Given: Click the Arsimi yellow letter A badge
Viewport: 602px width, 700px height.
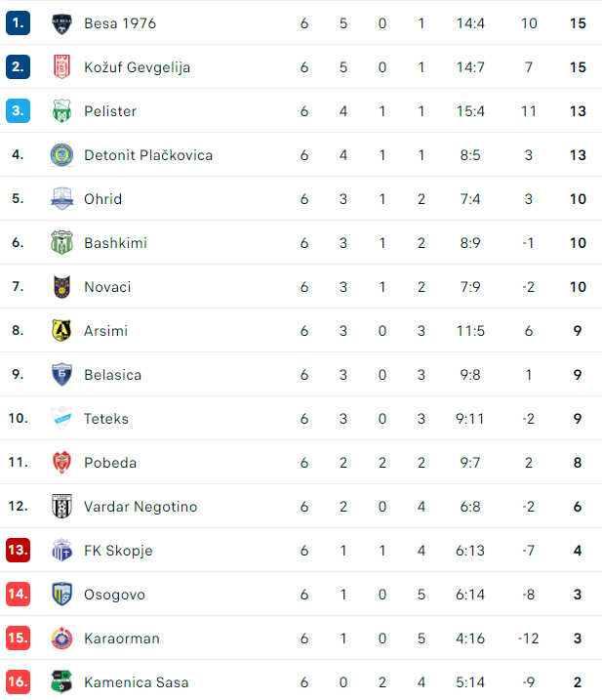Looking at the screenshot, I should pyautogui.click(x=61, y=331).
